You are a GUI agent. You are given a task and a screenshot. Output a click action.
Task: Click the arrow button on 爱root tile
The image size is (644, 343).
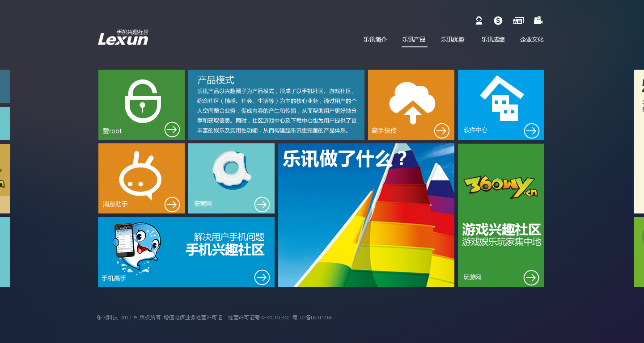[x=172, y=130]
